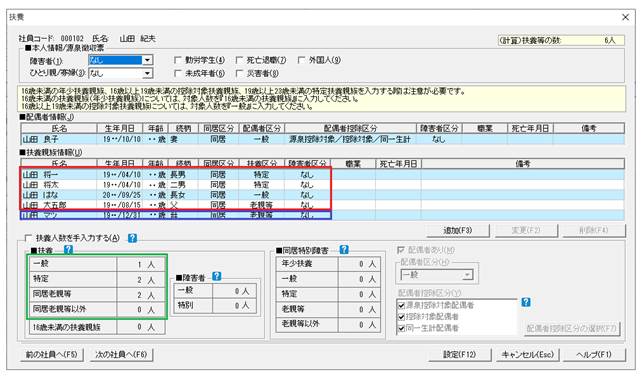Open 障害者(1) dropdown
The width and height of the screenshot is (642, 382).
pos(147,60)
